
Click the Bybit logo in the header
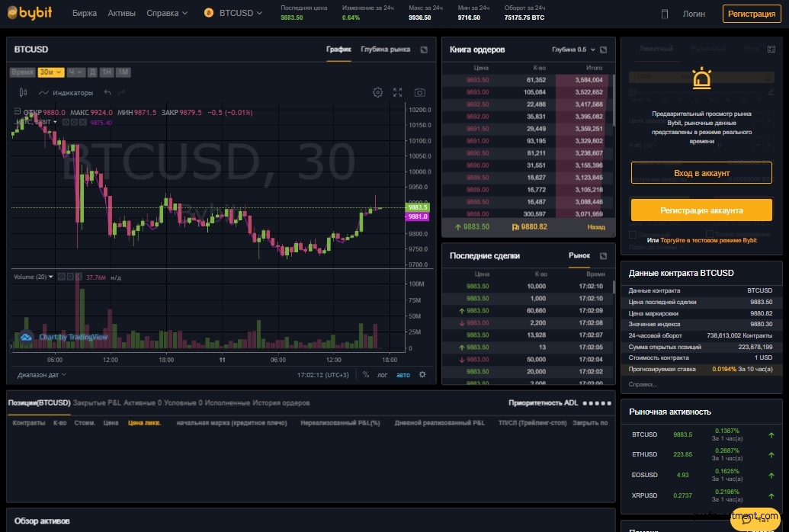pos(30,13)
